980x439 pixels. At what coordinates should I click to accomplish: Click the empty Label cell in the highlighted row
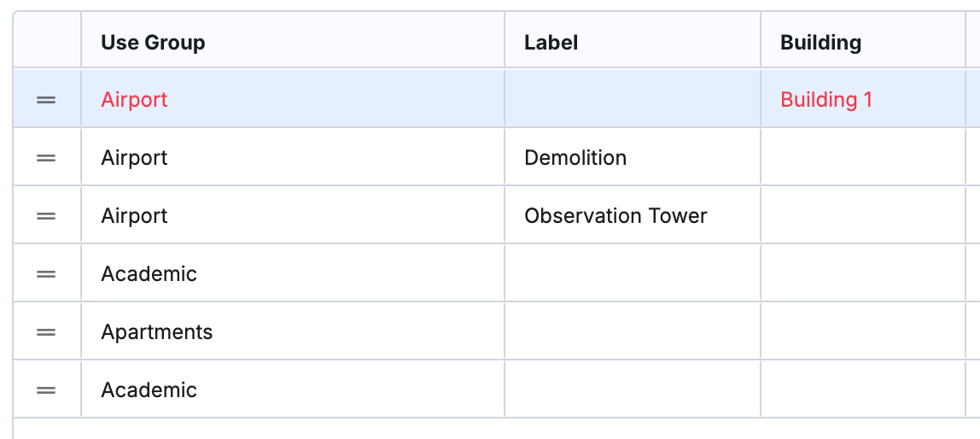(633, 99)
